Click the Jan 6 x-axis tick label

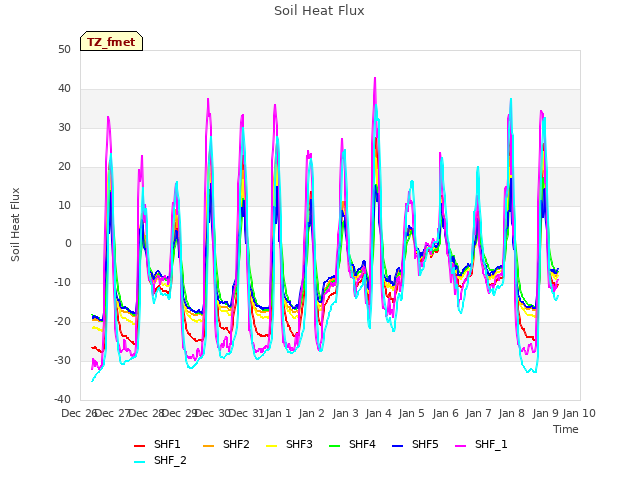tap(445, 413)
